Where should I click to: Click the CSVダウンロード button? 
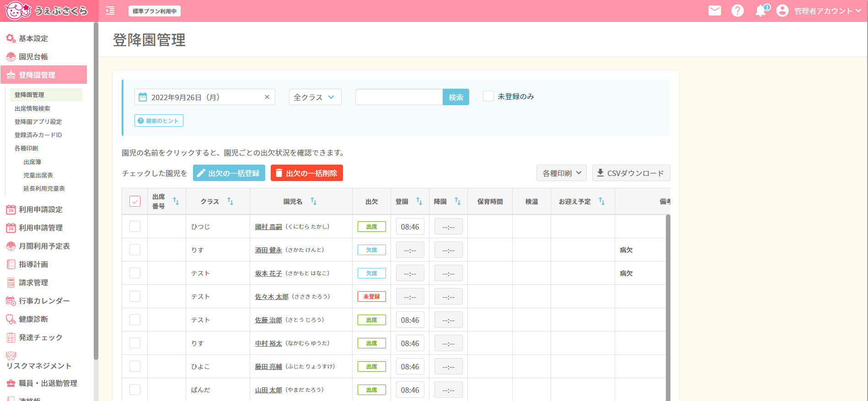631,173
